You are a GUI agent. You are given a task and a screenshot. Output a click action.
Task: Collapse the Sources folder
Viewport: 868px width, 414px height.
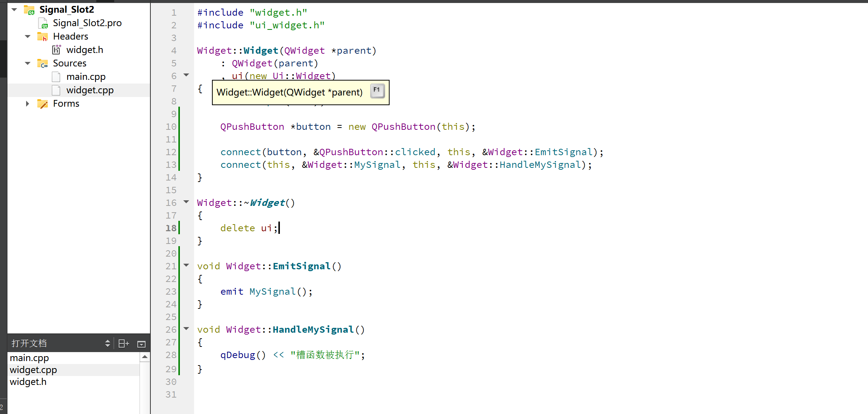click(x=27, y=63)
